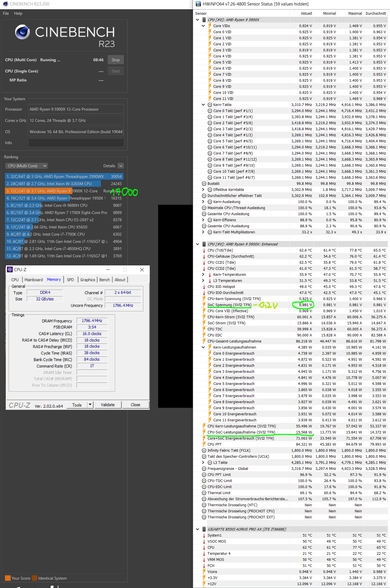Click the Close button in CPU-Z

(x=136, y=405)
